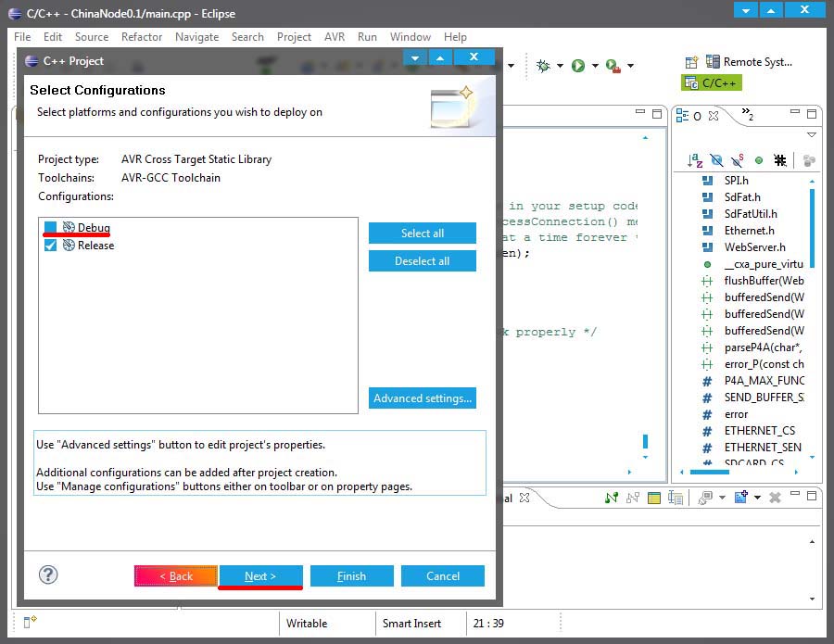The image size is (834, 644).
Task: Check the Debug configuration checkbox
Action: 51,228
